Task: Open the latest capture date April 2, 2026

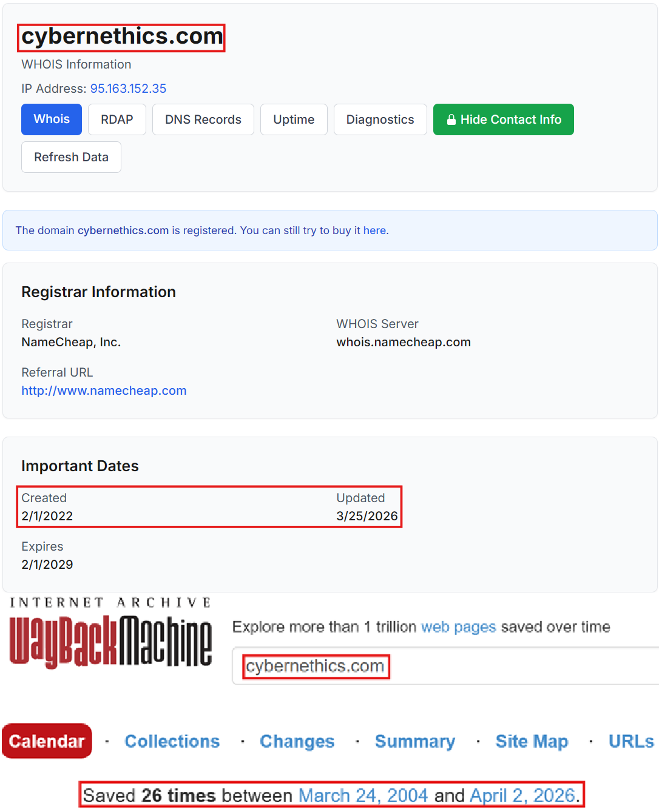Action: coord(522,795)
